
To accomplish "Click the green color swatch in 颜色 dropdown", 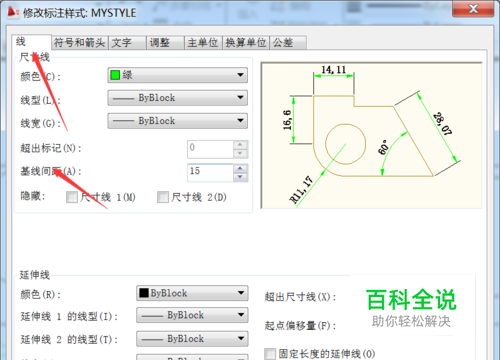I will (x=115, y=75).
